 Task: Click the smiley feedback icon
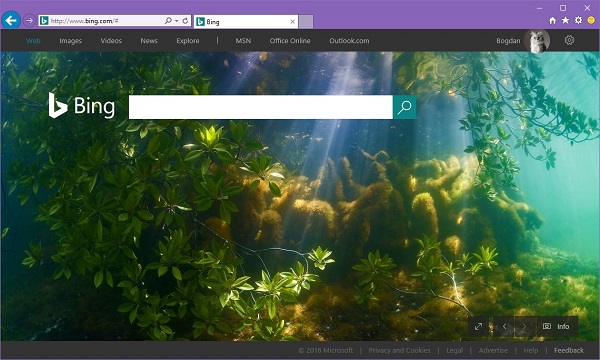click(x=591, y=20)
